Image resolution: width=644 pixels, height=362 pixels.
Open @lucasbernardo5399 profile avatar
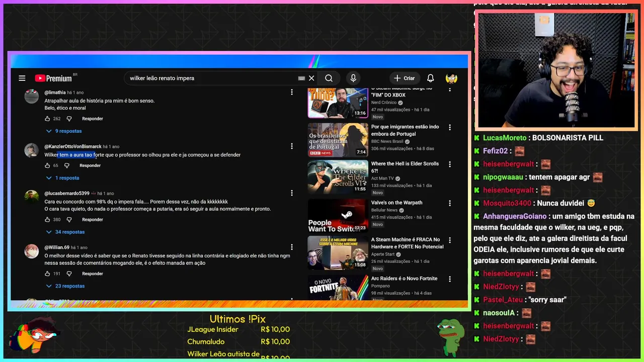coord(32,197)
